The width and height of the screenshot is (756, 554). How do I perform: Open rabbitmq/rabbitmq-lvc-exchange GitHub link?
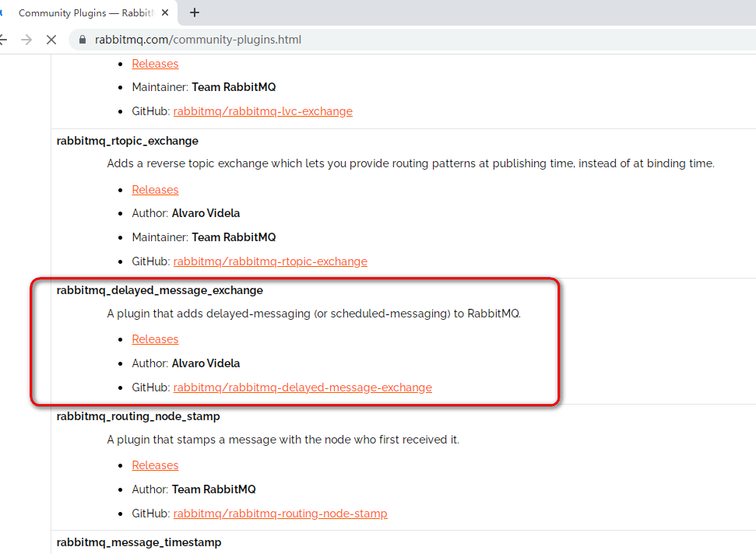[262, 111]
